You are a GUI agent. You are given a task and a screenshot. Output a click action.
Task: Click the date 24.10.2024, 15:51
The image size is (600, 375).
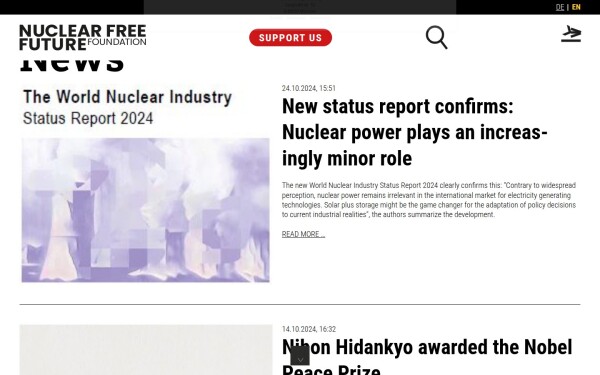point(309,88)
